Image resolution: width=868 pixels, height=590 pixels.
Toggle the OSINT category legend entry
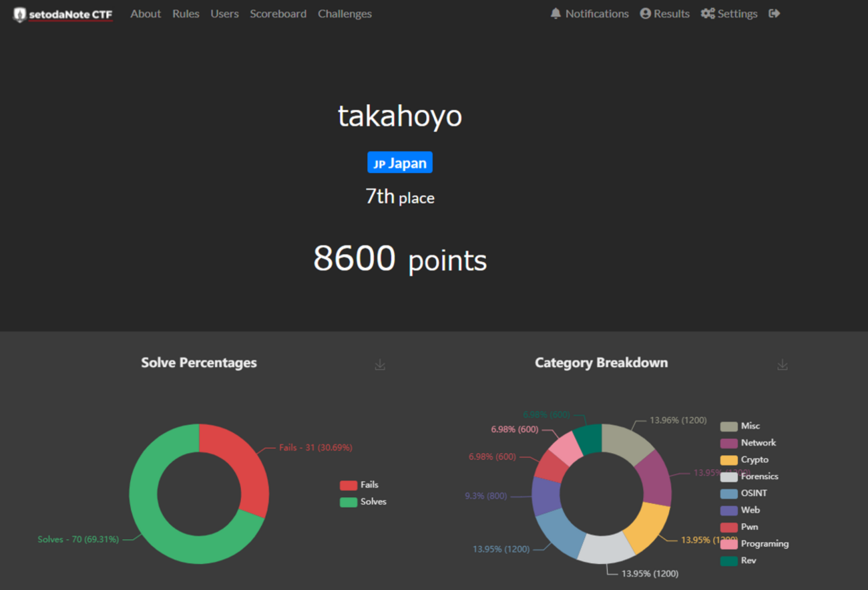coord(744,493)
